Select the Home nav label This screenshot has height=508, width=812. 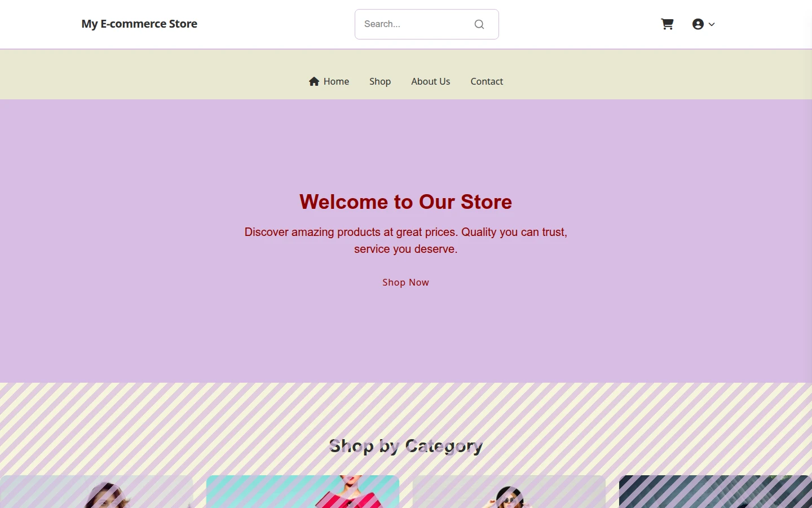[x=336, y=81]
